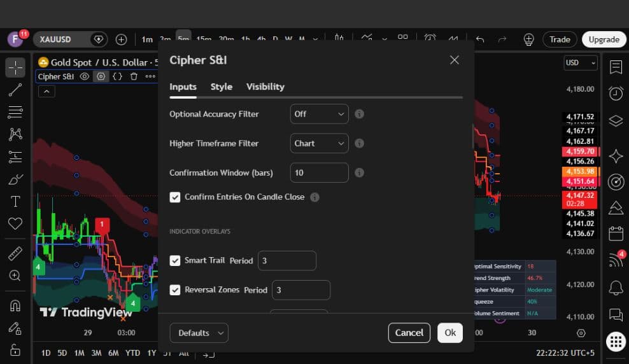Edit the Reversal Zones Period field
629x364 pixels.
pos(301,290)
